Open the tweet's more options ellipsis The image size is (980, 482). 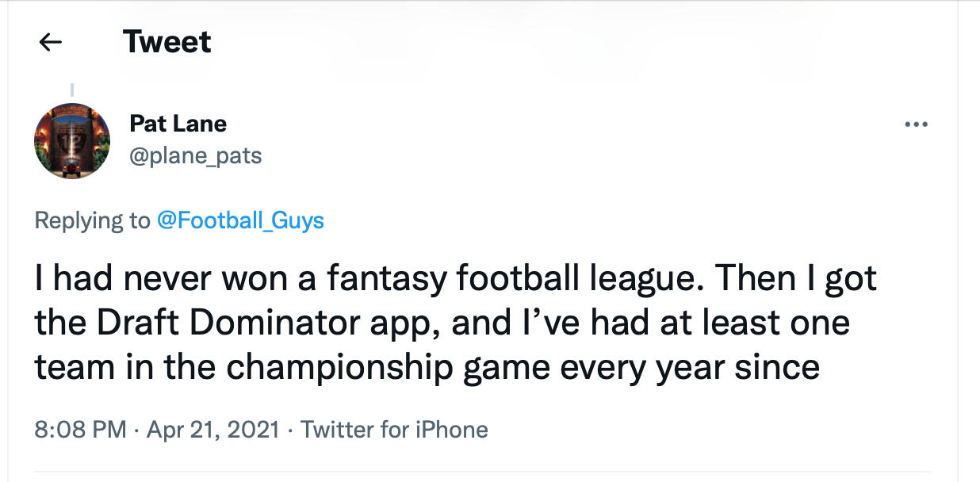pyautogui.click(x=916, y=124)
